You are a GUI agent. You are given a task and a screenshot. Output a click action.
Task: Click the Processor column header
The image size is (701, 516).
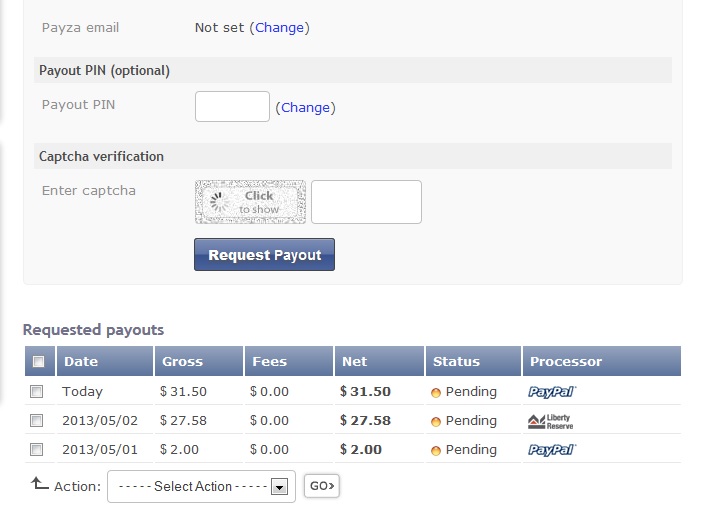566,361
